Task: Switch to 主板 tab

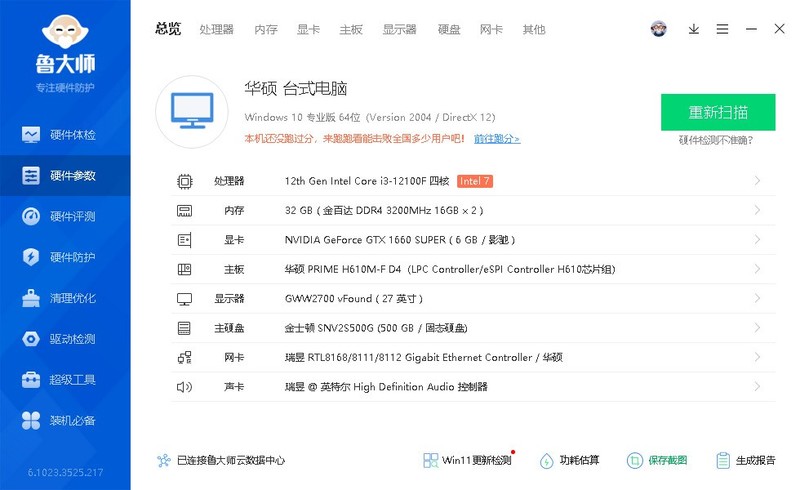Action: [351, 30]
